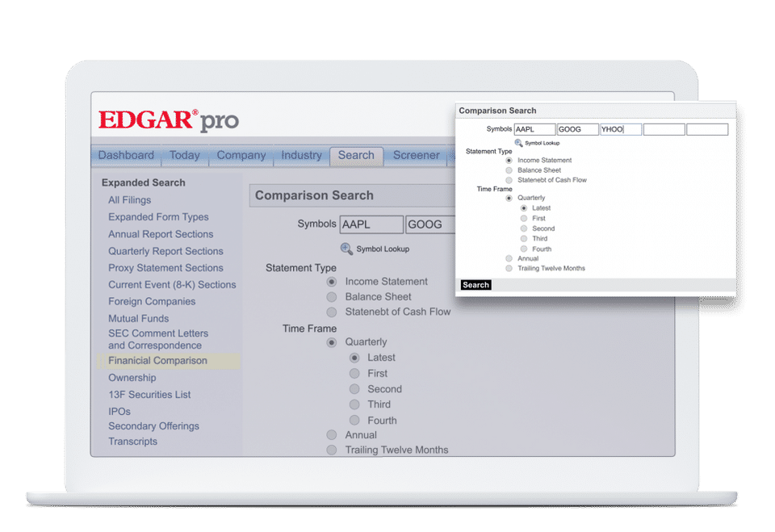
Task: Select Statenebt of Cash Flow in main page
Action: [332, 312]
